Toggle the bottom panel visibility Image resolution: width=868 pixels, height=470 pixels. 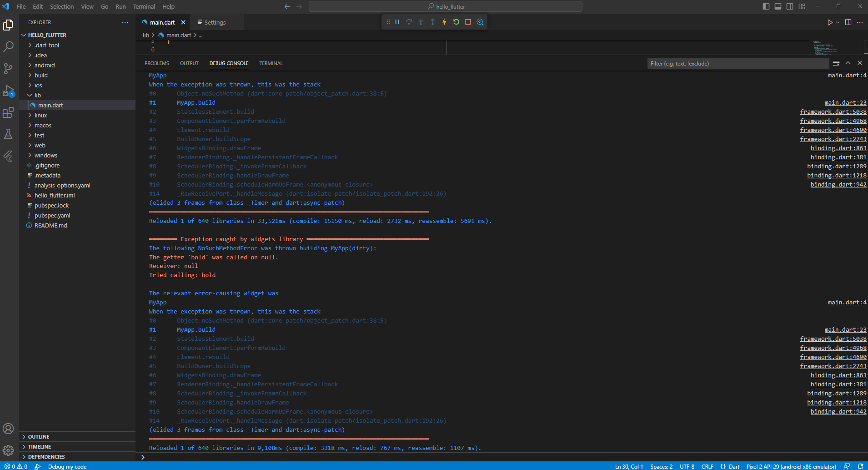(778, 6)
